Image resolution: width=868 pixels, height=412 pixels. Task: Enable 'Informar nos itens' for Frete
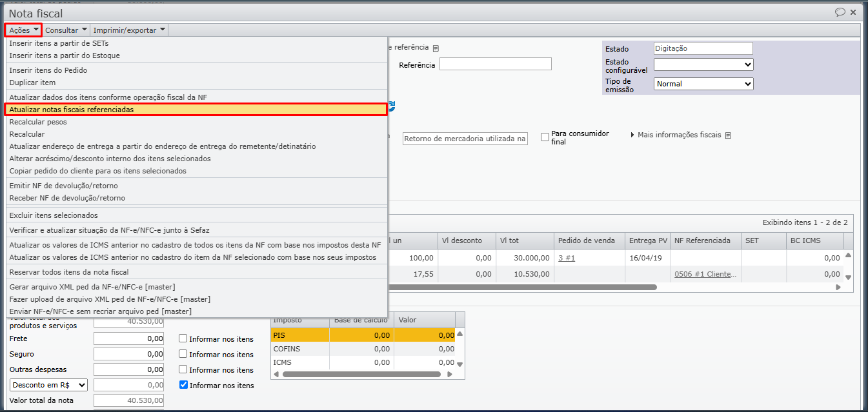(x=183, y=338)
